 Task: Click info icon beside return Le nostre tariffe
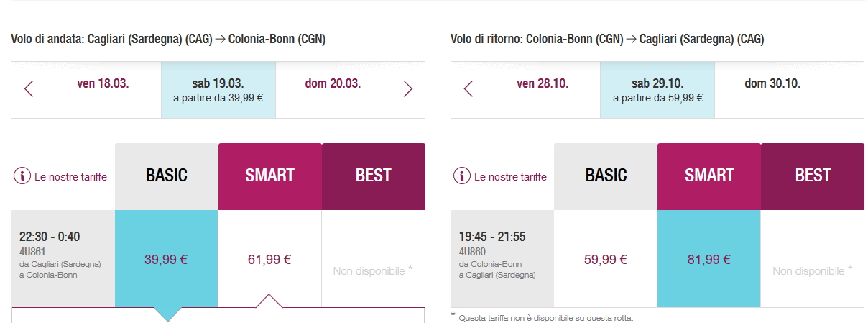[462, 176]
